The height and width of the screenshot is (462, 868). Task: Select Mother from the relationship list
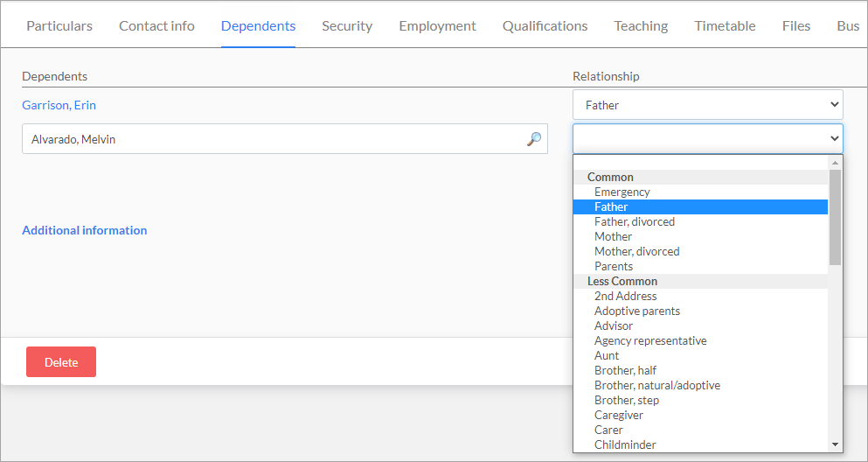(x=700, y=236)
